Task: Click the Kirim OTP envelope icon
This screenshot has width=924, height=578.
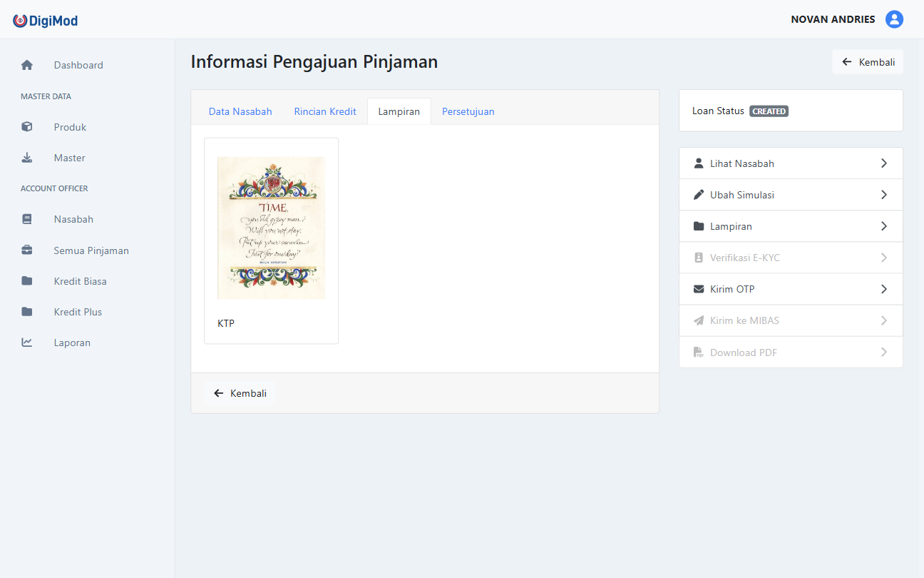Action: point(699,289)
